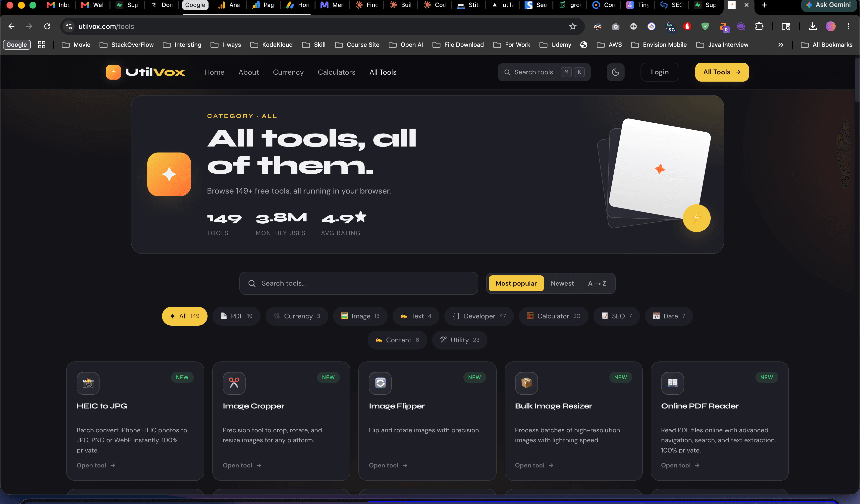This screenshot has width=860, height=504.
Task: Bookmark this page with the star icon
Action: [573, 26]
